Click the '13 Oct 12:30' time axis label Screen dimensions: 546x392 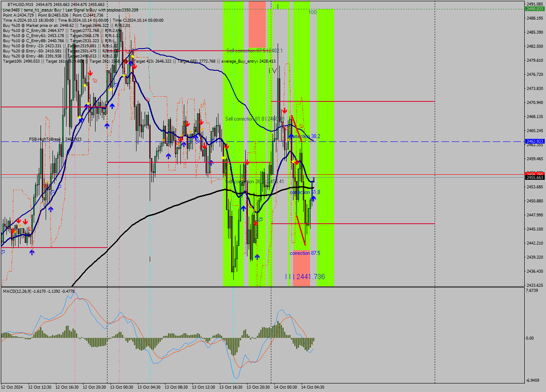(203, 387)
